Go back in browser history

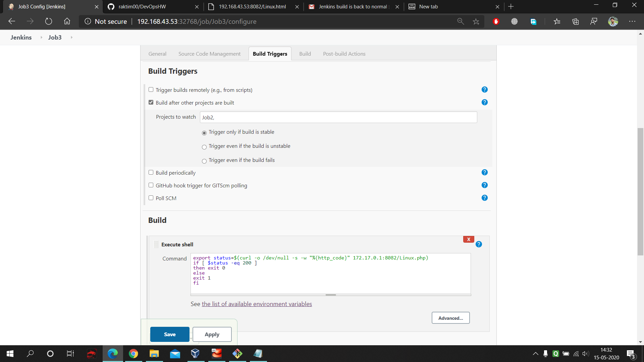12,21
